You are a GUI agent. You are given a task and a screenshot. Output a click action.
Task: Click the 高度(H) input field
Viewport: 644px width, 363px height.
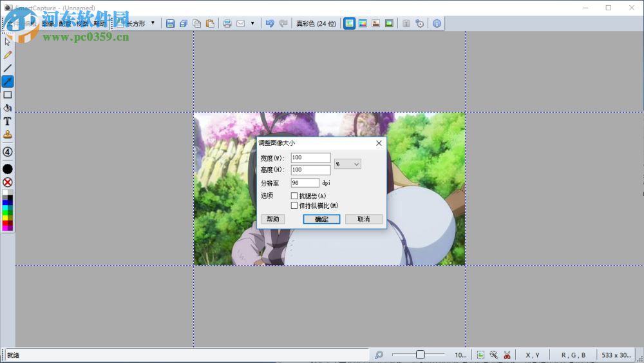[x=310, y=170]
